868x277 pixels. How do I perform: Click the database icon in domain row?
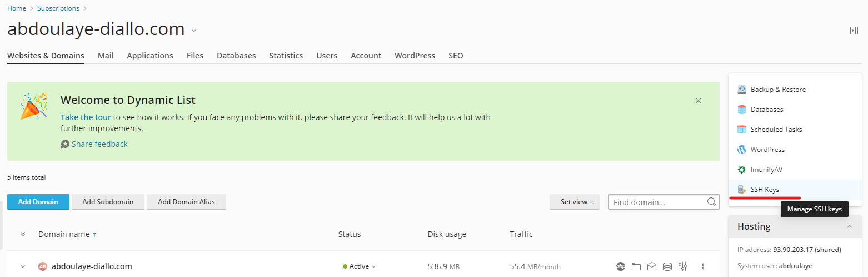tap(667, 266)
